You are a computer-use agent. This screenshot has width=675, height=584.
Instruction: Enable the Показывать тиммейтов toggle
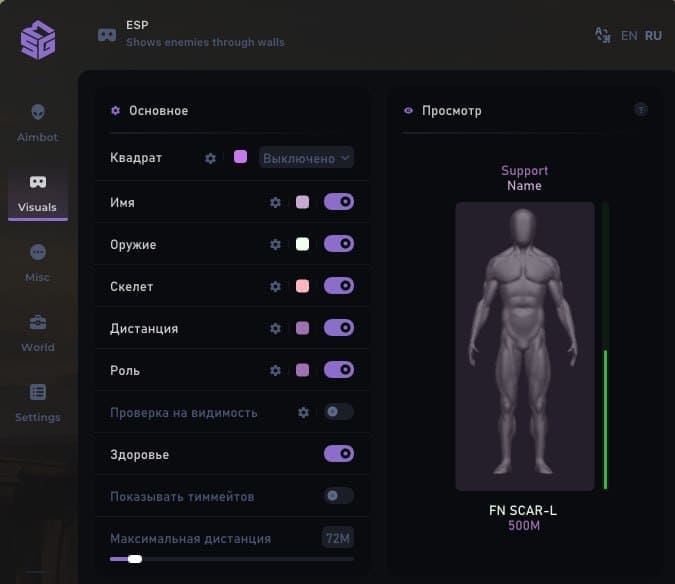pos(339,496)
